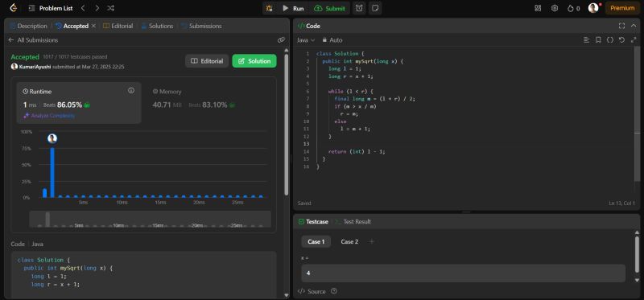Select the Testcase tab
This screenshot has height=300, width=644.
pyautogui.click(x=313, y=222)
